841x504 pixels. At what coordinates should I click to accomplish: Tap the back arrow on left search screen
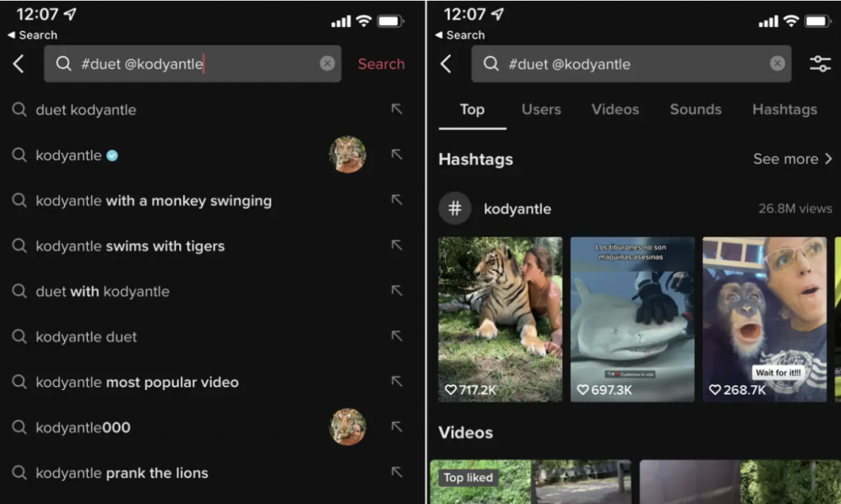click(x=19, y=64)
